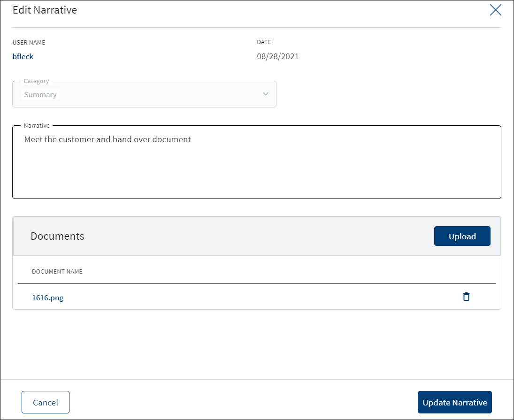Click the DATE label
The width and height of the screenshot is (514, 420).
264,42
